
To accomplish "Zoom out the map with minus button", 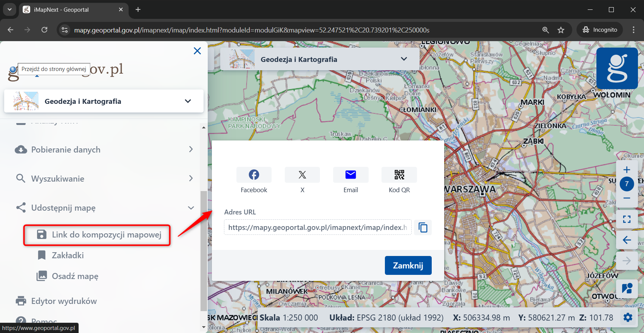I will (627, 198).
